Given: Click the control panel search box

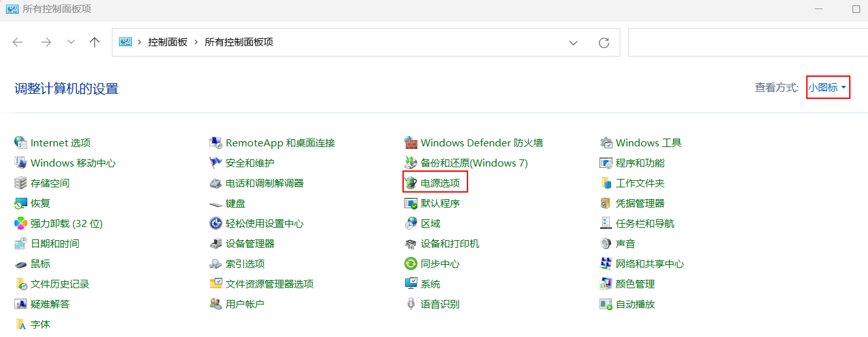Looking at the screenshot, I should tap(748, 42).
